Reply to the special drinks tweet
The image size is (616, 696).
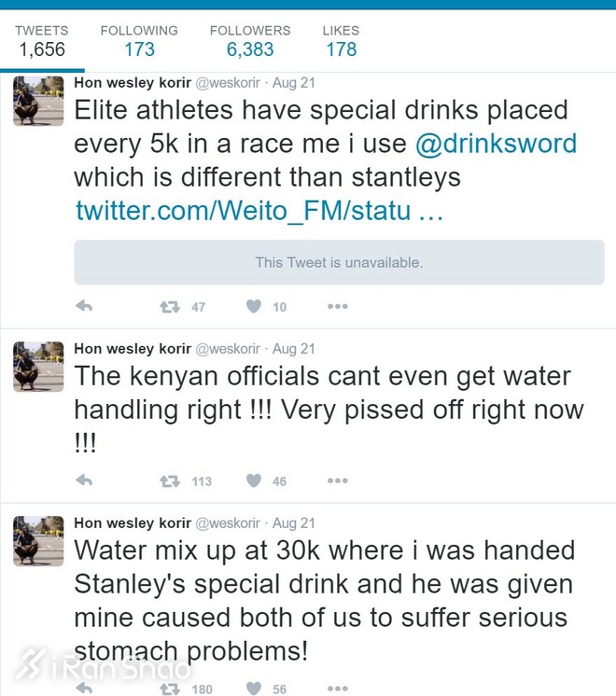click(84, 306)
